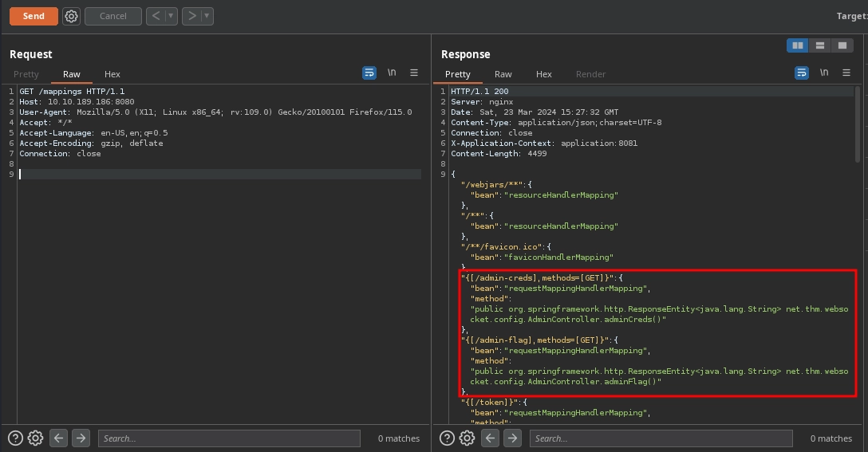Open history dropdown beside the back arrow
The image size is (868, 452).
[x=172, y=16]
